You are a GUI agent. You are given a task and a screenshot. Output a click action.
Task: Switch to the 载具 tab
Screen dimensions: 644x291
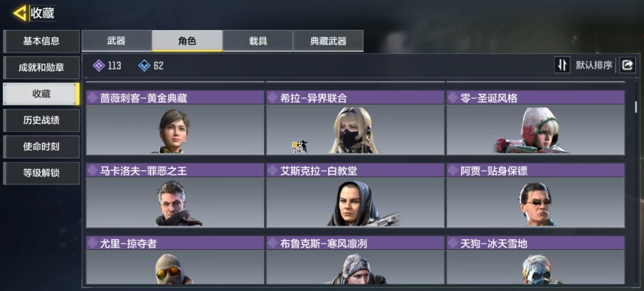[258, 41]
